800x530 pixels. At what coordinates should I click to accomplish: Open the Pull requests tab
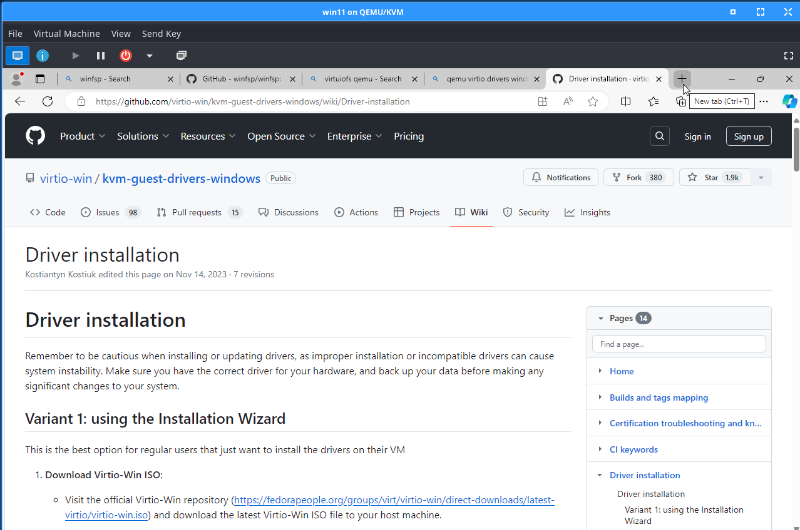click(x=199, y=212)
